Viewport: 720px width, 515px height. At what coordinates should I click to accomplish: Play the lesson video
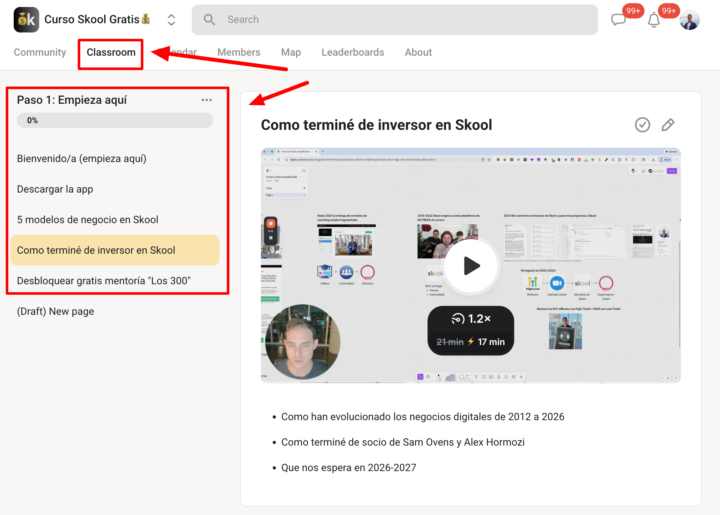471,266
